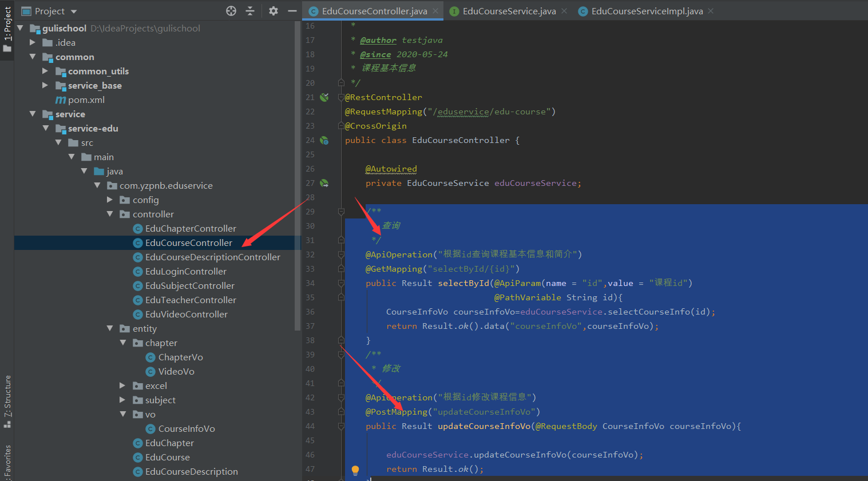
Task: Click autowired gutter icon on line 27
Action: (x=324, y=183)
